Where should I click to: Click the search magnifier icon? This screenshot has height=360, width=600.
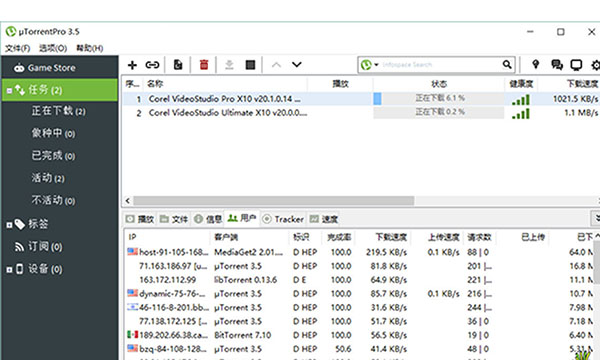click(x=507, y=65)
